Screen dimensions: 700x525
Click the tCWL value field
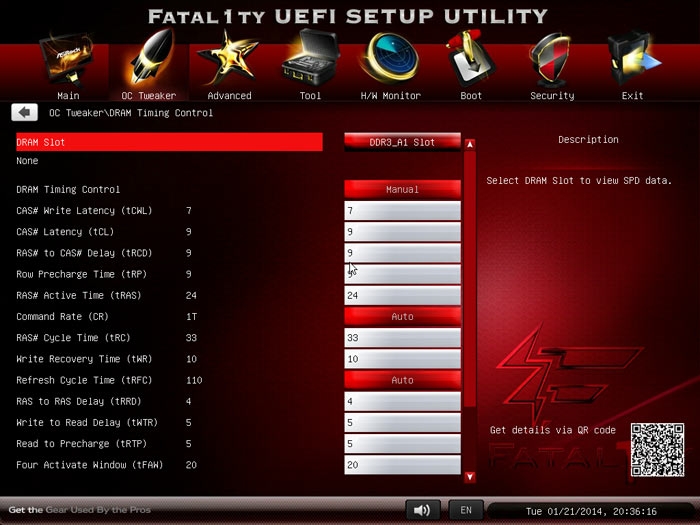click(x=402, y=210)
